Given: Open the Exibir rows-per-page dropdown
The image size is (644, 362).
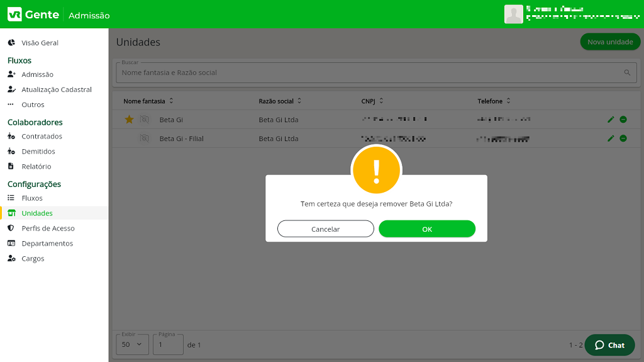Looking at the screenshot, I should coord(133,344).
